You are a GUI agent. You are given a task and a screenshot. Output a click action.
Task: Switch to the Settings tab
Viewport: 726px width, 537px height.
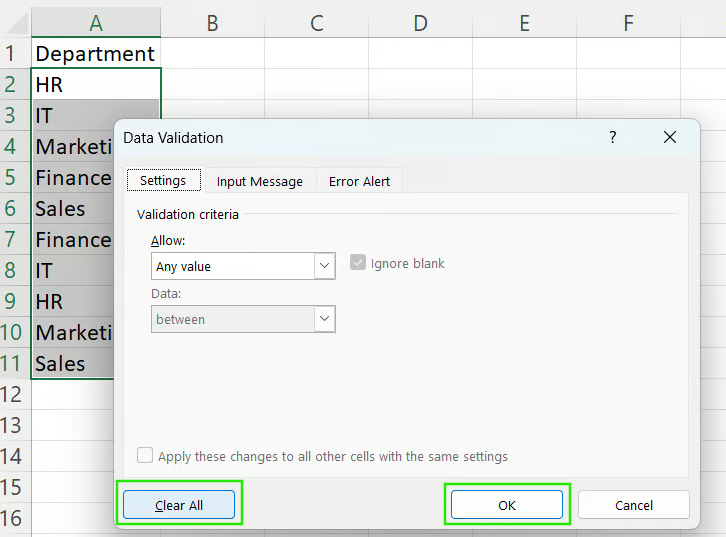(x=163, y=181)
